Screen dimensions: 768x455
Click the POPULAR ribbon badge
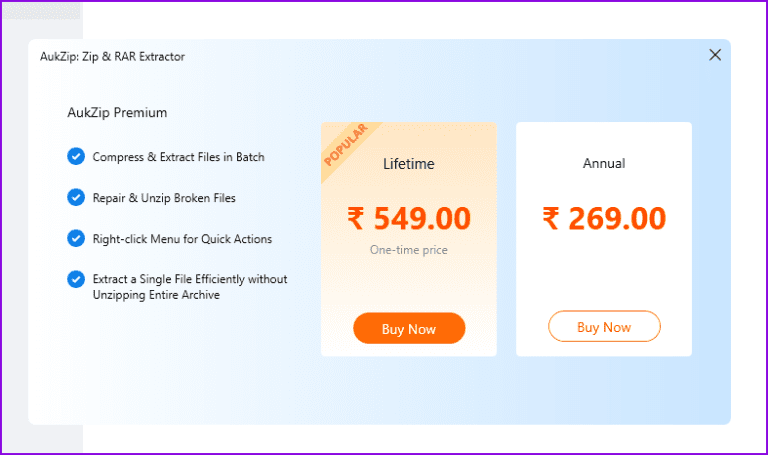345,146
